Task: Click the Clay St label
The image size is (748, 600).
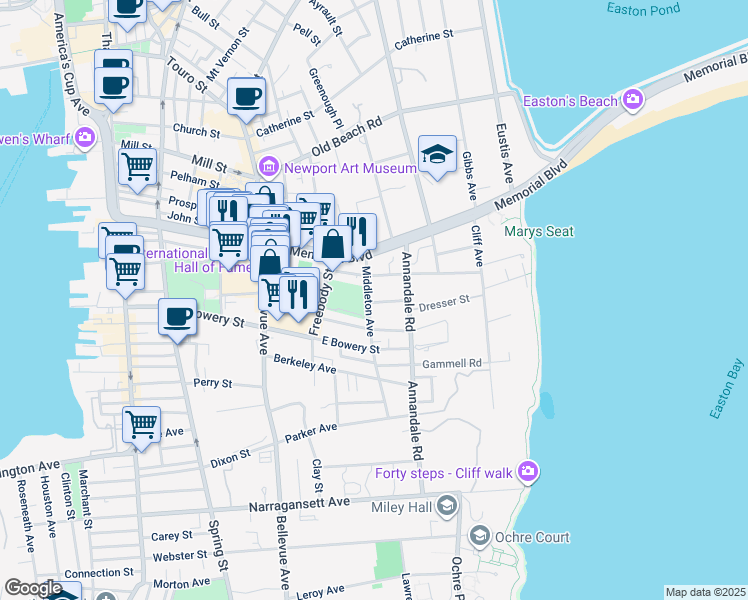Action: click(317, 476)
